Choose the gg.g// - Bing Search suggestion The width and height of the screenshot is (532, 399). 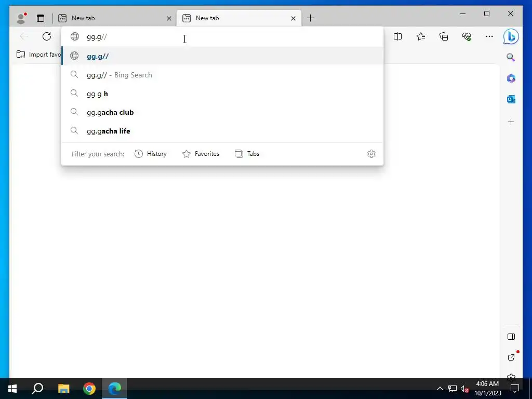(222, 75)
